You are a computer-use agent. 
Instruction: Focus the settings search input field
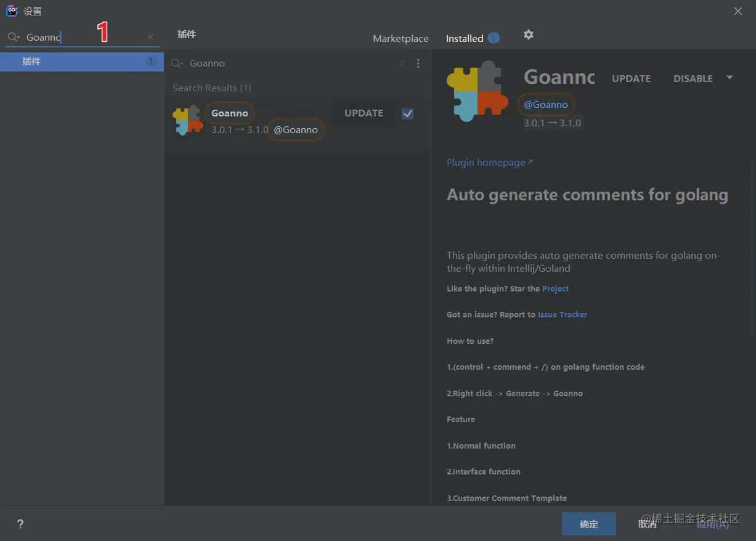click(83, 37)
